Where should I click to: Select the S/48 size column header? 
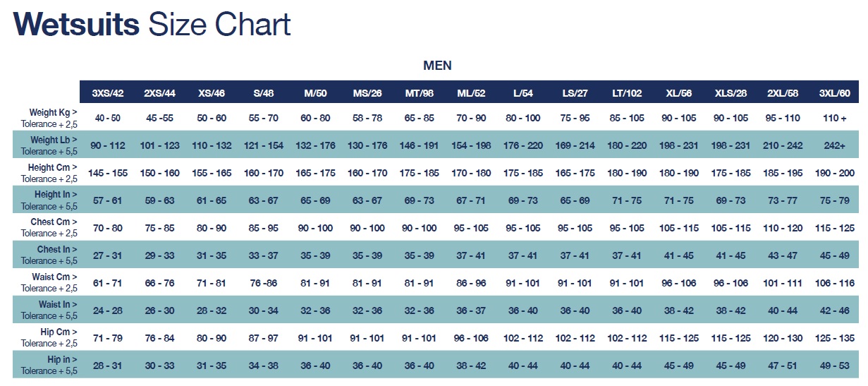[264, 92]
